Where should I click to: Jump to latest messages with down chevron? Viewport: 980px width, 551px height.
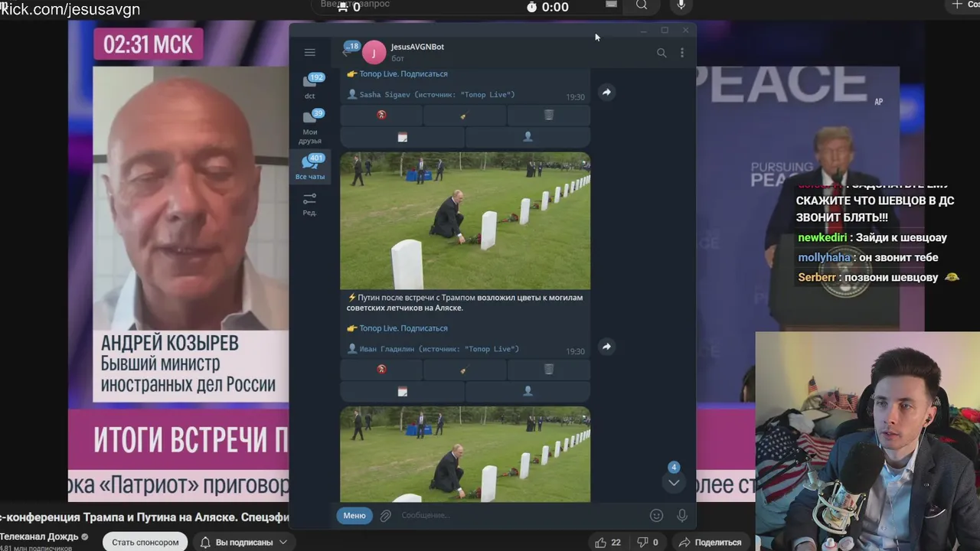coord(674,482)
